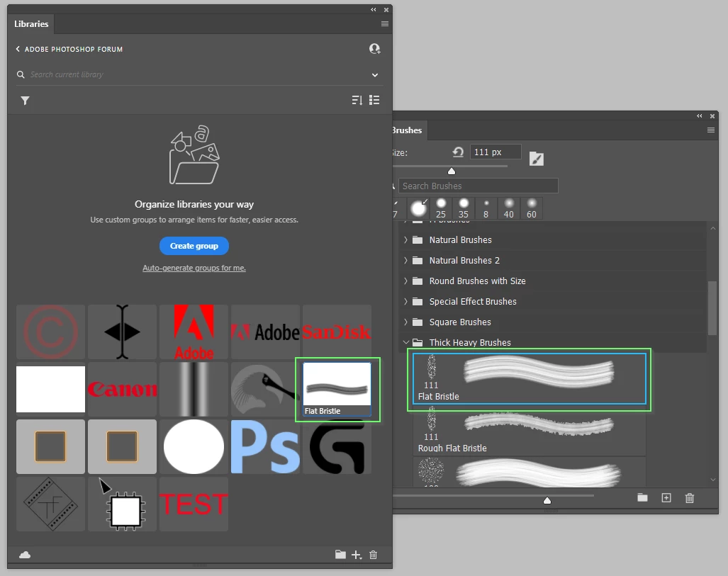Select the recent brush size 35
Screen dimensions: 728x576
click(x=464, y=208)
